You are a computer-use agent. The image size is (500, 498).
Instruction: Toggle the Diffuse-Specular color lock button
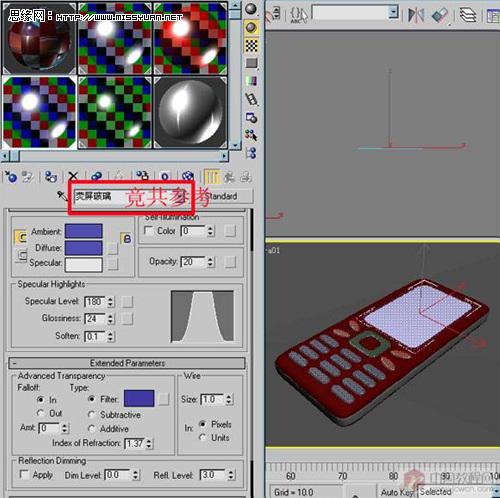tap(22, 255)
